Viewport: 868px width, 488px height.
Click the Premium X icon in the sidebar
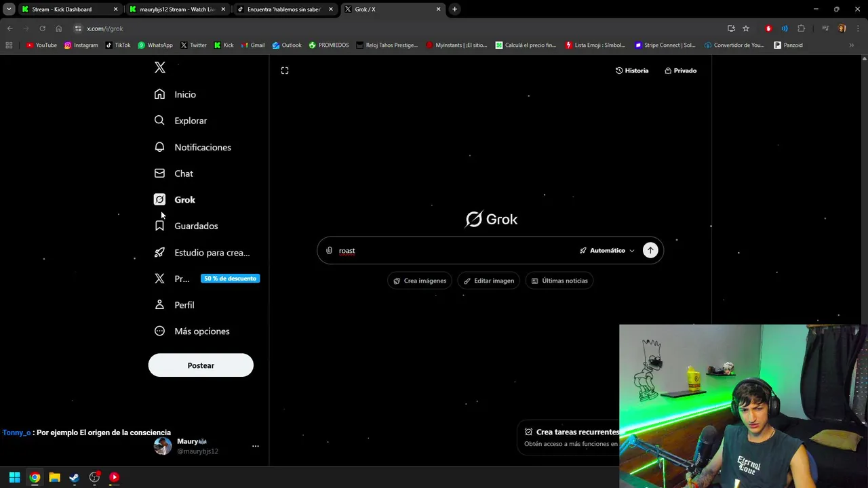159,279
